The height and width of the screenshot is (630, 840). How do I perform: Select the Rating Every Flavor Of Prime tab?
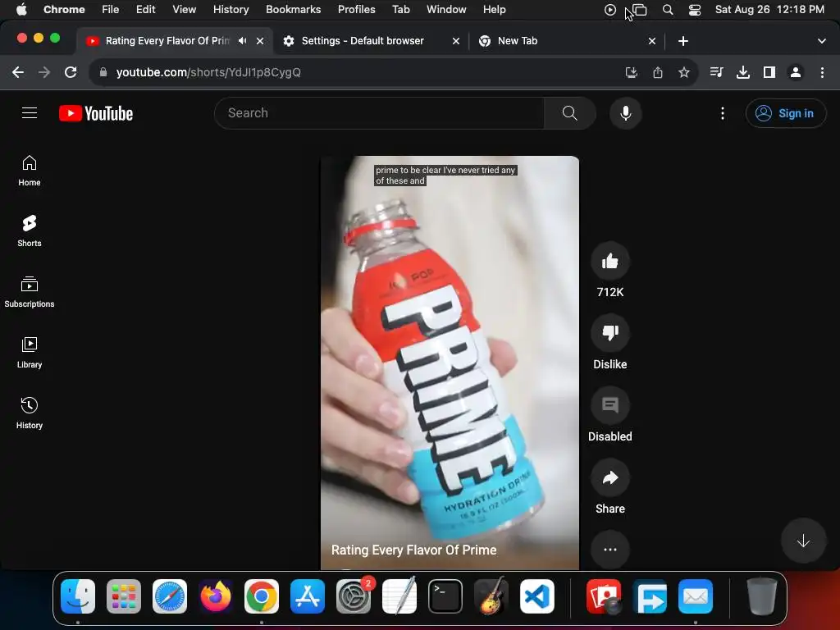pyautogui.click(x=167, y=41)
